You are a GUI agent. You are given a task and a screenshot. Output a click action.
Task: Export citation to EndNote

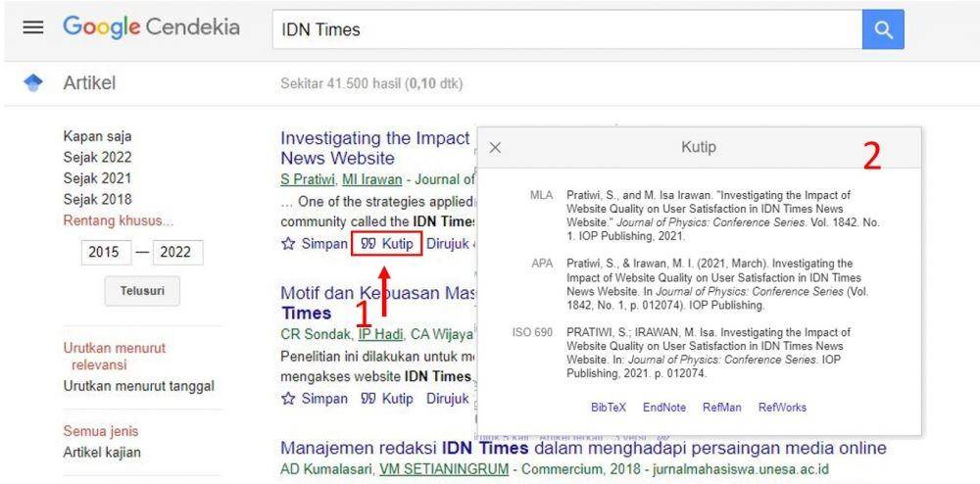(x=663, y=408)
